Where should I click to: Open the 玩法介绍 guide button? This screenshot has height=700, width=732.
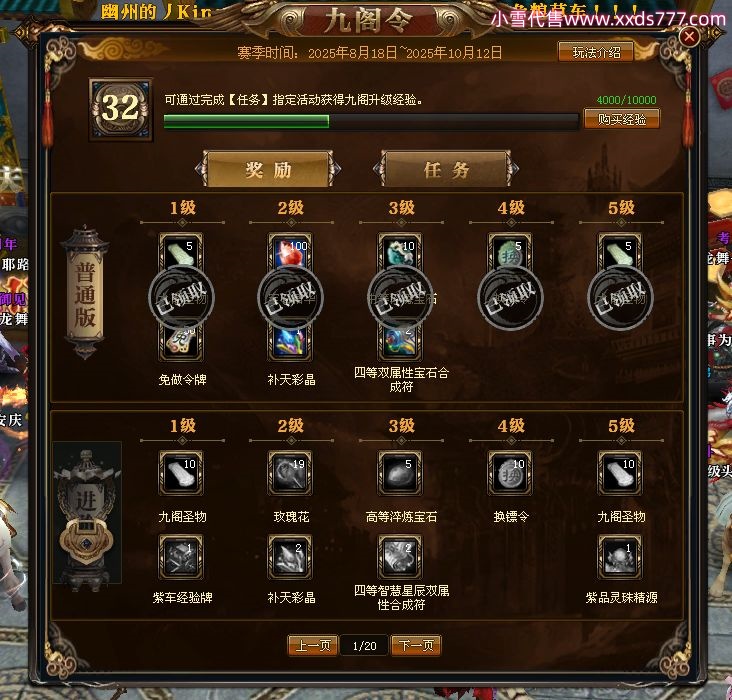(x=596, y=52)
